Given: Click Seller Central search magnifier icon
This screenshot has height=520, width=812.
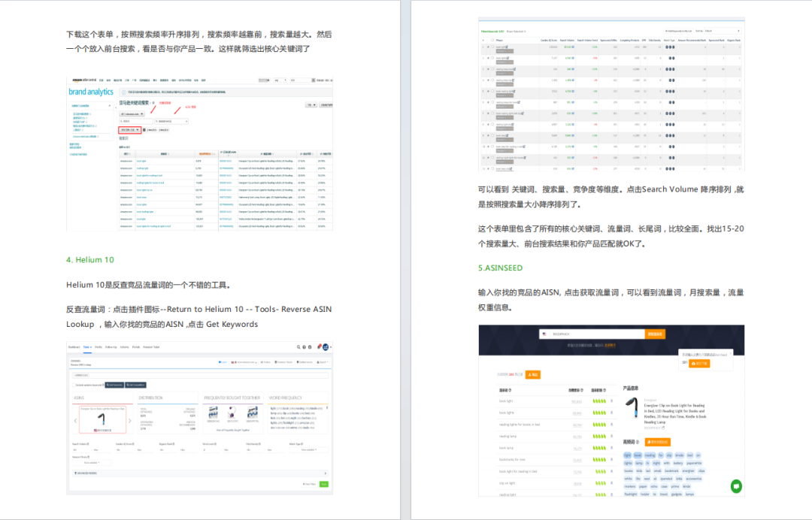Looking at the screenshot, I should [314, 80].
